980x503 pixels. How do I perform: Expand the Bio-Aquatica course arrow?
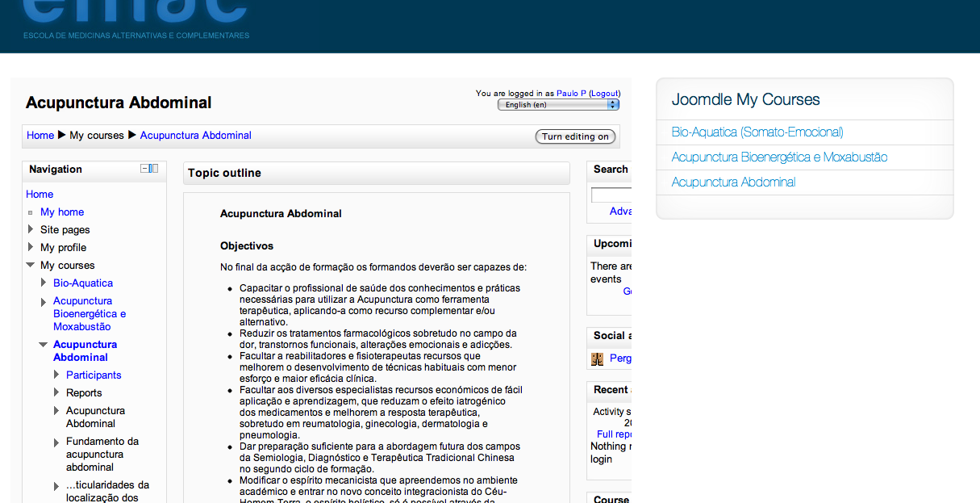click(44, 283)
